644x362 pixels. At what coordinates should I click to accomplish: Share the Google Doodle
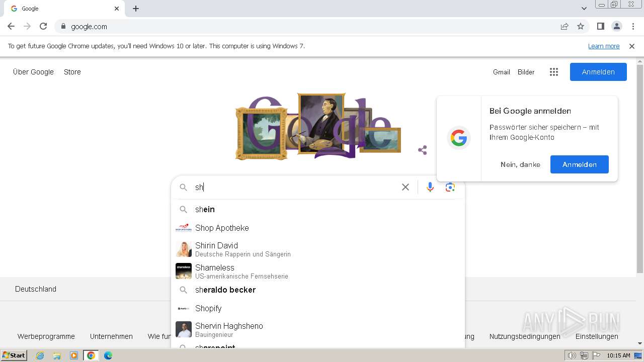click(x=423, y=150)
